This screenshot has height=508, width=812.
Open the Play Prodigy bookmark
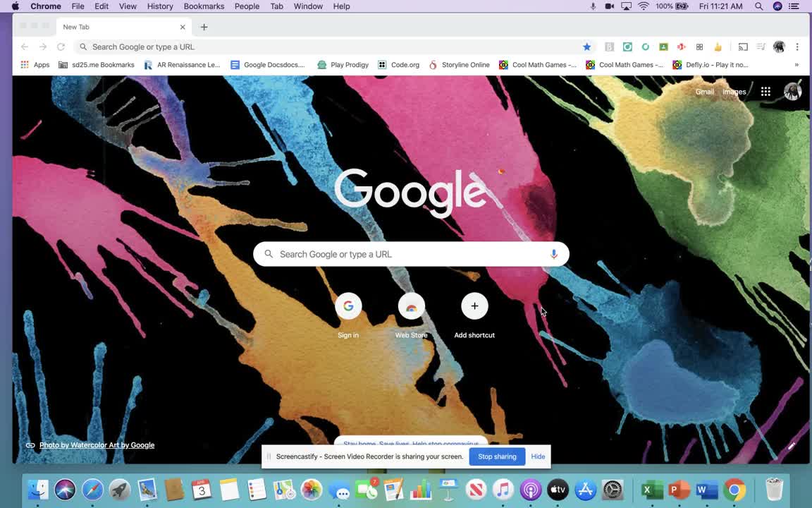[x=343, y=65]
